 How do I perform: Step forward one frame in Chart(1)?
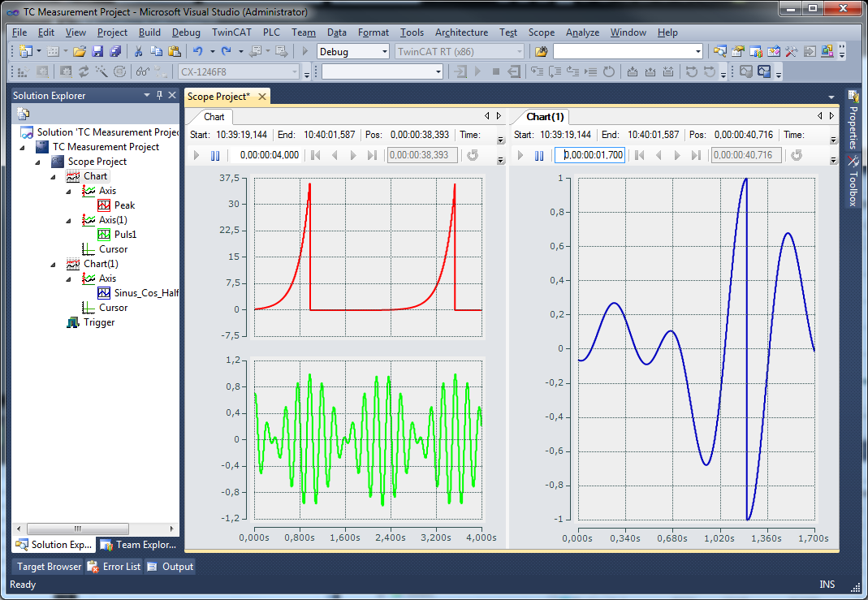677,155
